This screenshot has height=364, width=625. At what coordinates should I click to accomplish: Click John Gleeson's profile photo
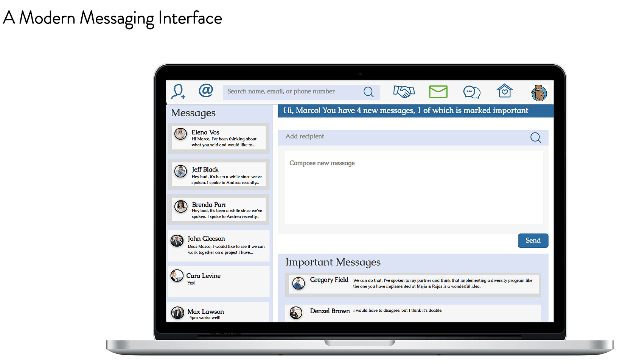[177, 241]
